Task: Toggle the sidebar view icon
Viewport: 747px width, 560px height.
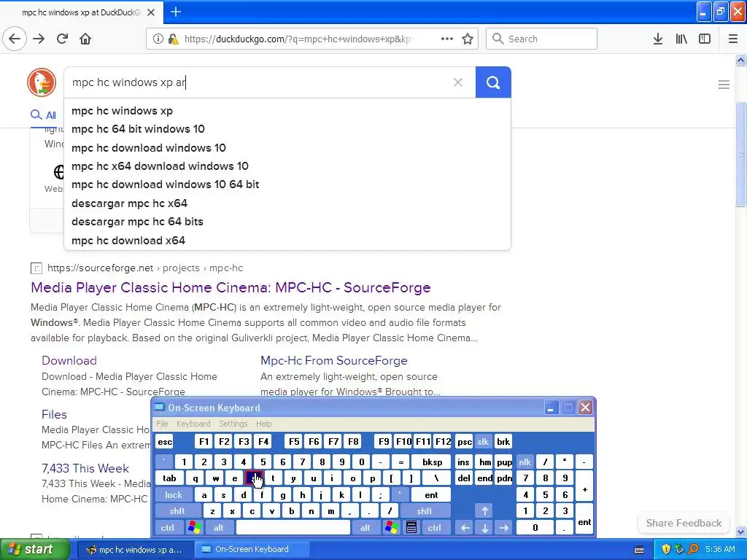Action: [705, 39]
